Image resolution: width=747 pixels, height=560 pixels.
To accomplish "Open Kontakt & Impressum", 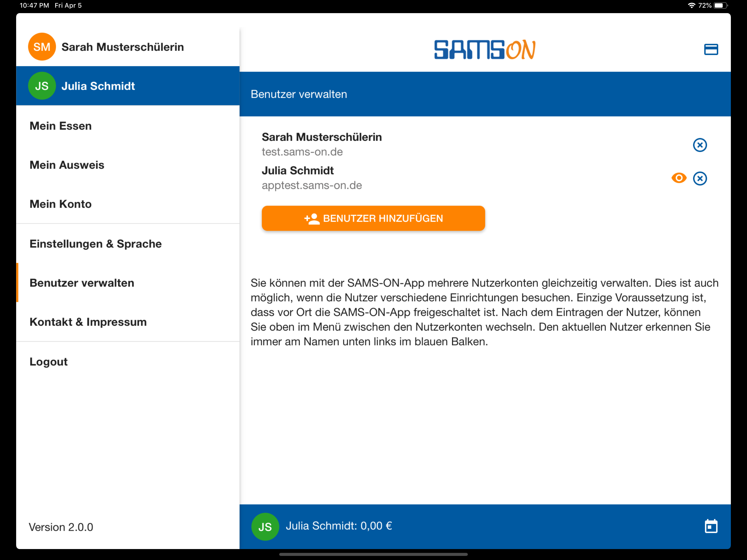I will coord(88,322).
